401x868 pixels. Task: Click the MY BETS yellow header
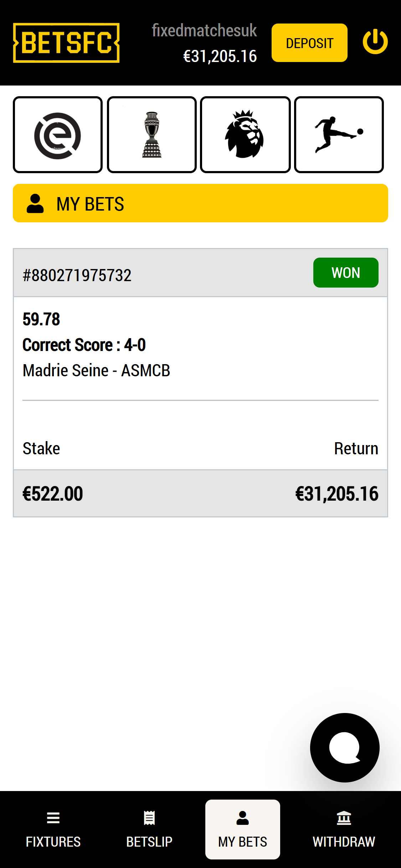(x=200, y=203)
